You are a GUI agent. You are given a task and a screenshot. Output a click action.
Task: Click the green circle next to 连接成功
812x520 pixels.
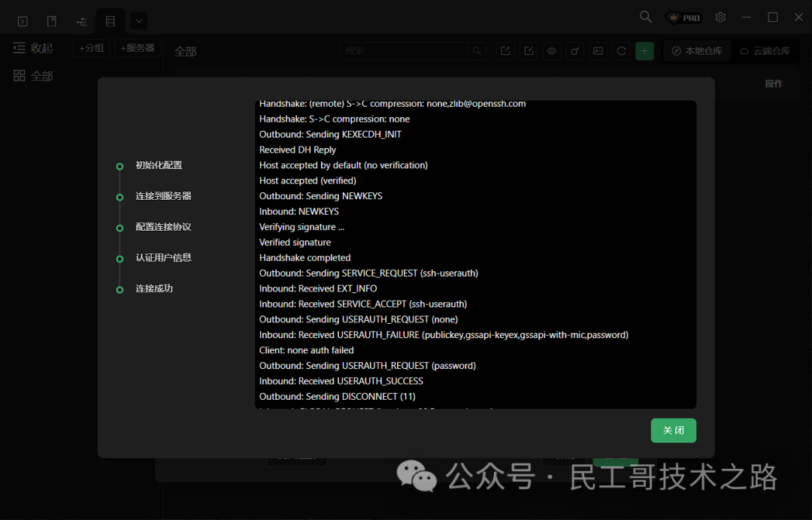[x=120, y=290]
